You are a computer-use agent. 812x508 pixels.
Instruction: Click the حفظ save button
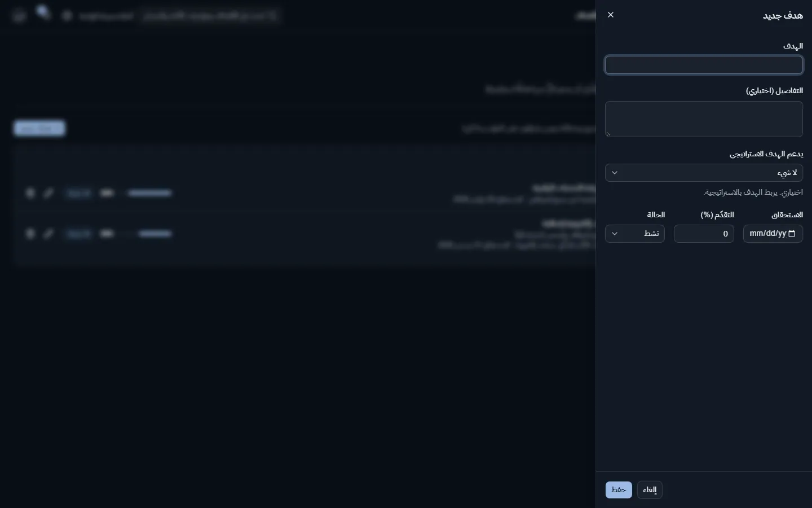(619, 490)
